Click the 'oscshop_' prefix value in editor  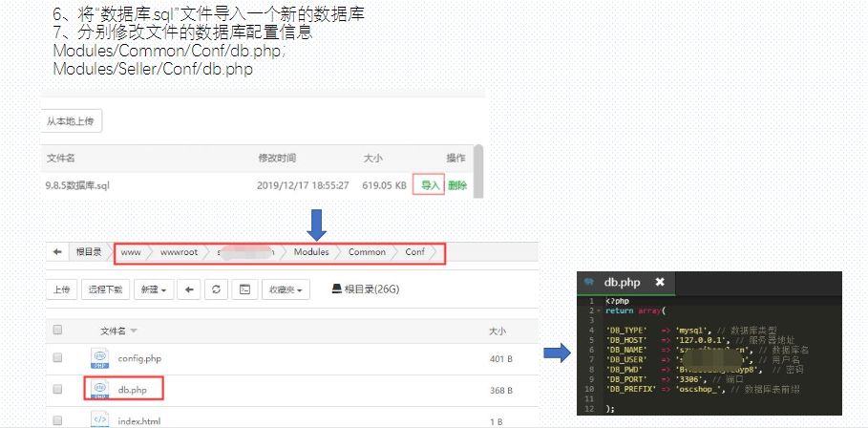pos(701,389)
